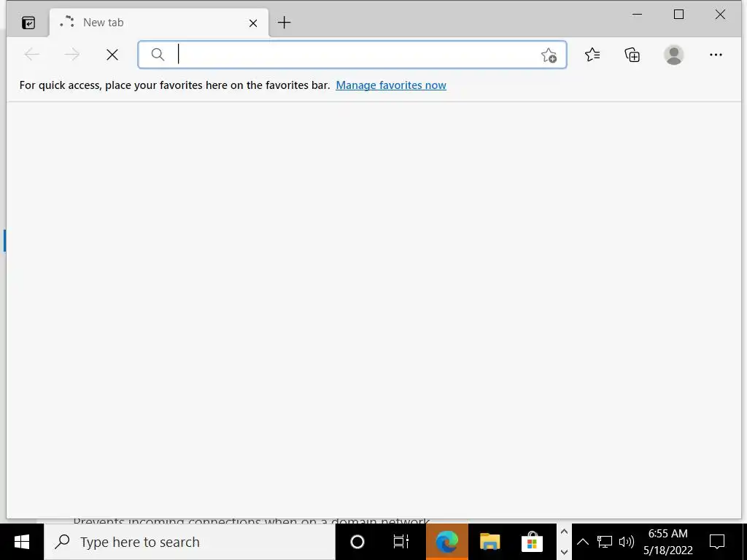Open the tab actions menu icon
This screenshot has width=747, height=560.
click(x=28, y=23)
